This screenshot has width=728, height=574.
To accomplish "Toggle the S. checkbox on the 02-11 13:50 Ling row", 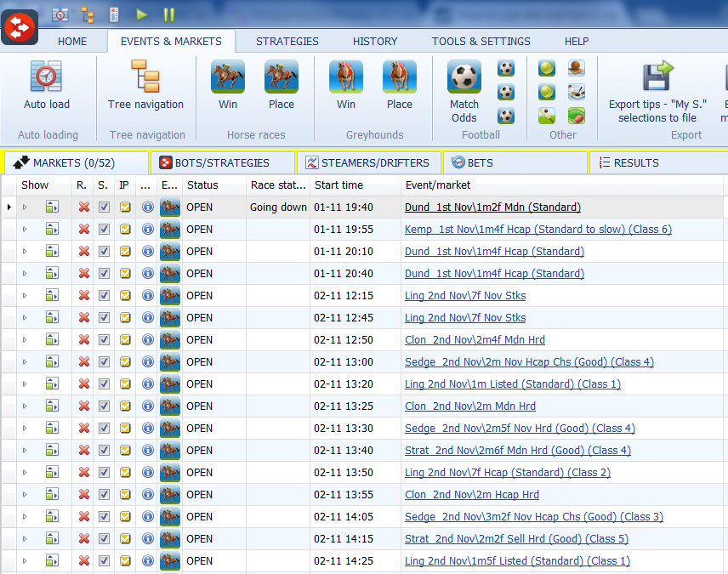I will (104, 473).
